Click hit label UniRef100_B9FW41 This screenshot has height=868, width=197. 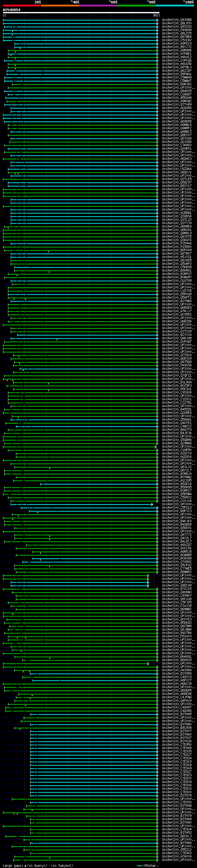click(x=176, y=74)
